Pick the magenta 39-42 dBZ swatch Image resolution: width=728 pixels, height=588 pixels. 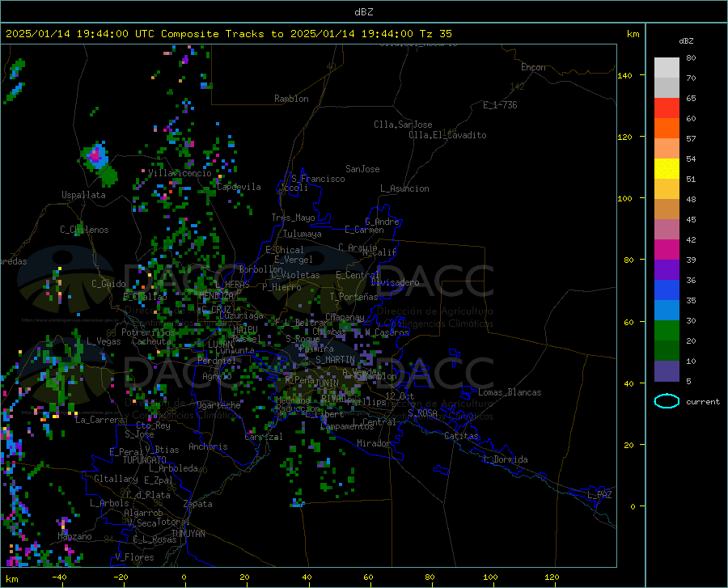667,250
